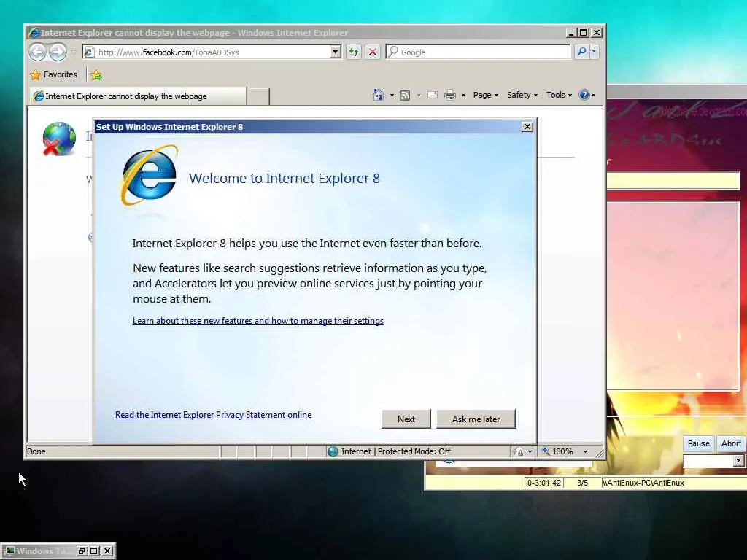Click Abort in the background window
The image size is (747, 560).
coord(731,443)
